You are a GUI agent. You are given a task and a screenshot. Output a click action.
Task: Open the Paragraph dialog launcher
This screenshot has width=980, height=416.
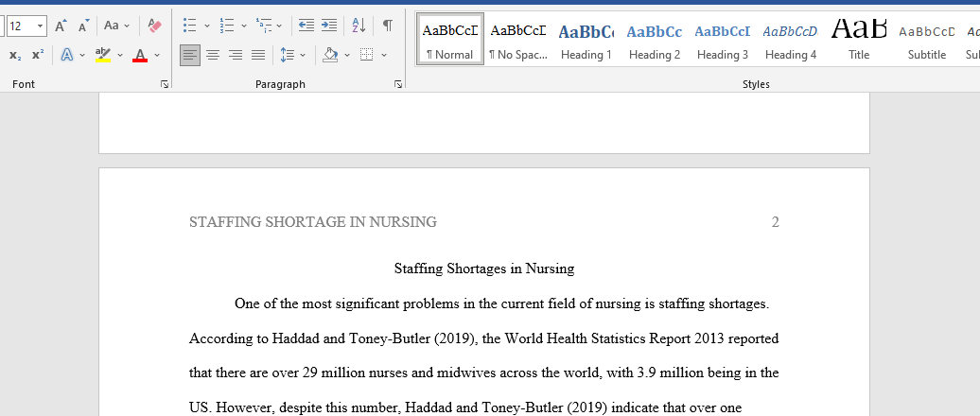398,84
